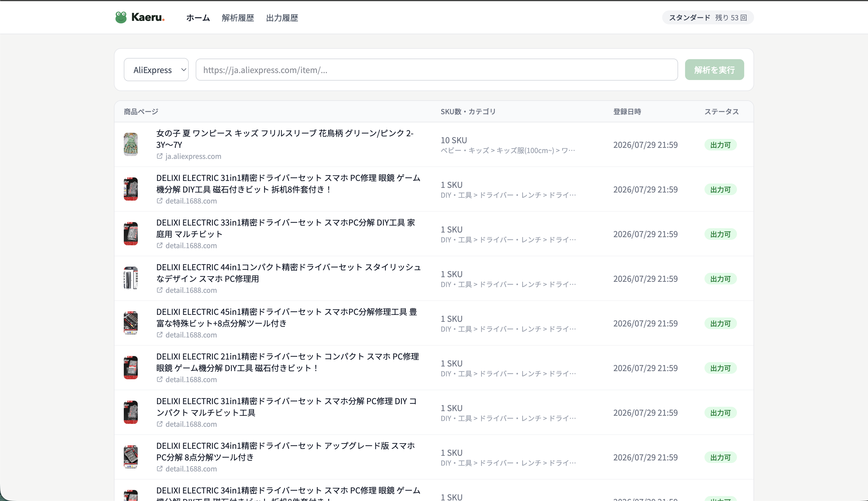The height and width of the screenshot is (501, 868).
Task: Click the Kaeru frog logo icon
Action: 121,17
